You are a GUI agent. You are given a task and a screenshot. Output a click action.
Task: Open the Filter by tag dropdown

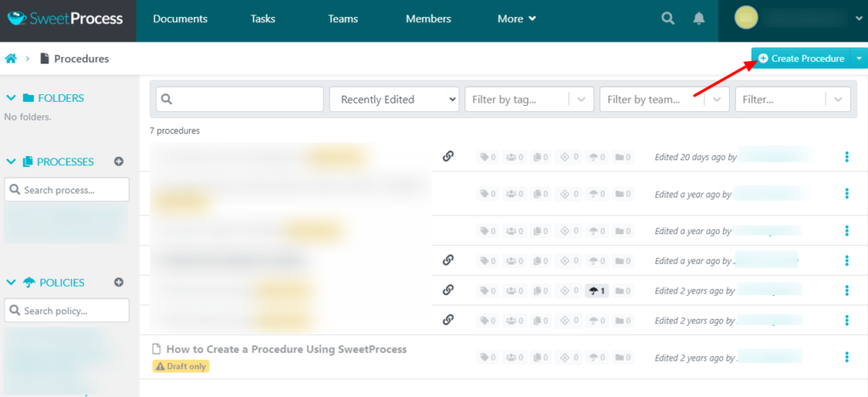pyautogui.click(x=529, y=99)
